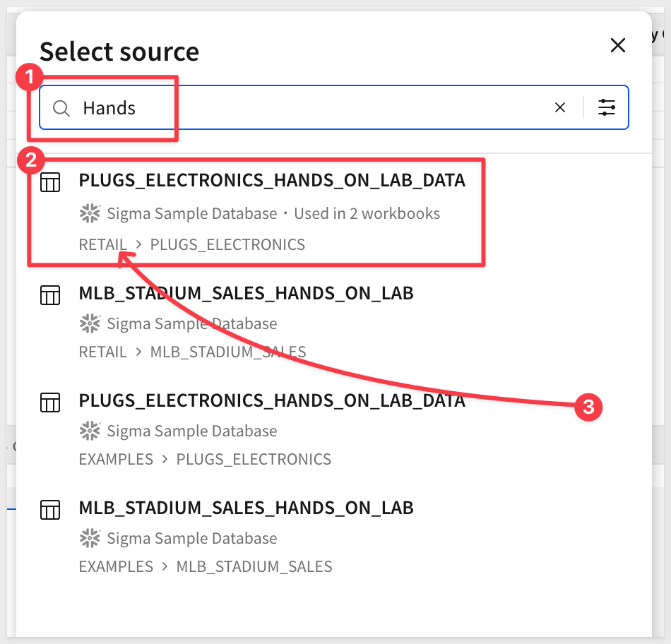Focus the search field containing 'Hands'
Screen dimensions: 671x644
pos(311,108)
